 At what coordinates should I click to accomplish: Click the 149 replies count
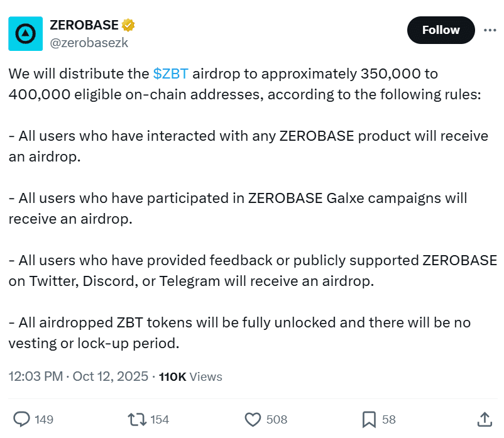[x=44, y=419]
